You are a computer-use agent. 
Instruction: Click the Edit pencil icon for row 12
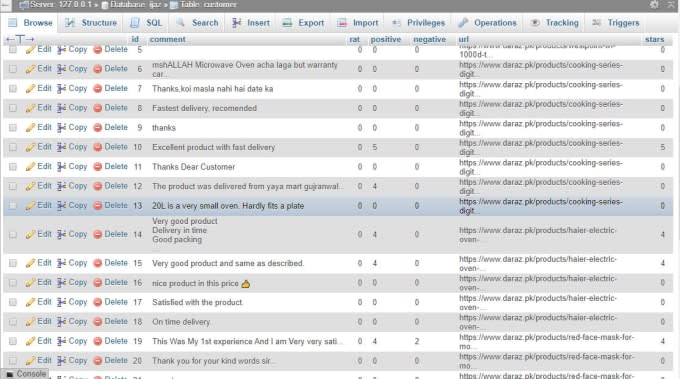coord(30,186)
